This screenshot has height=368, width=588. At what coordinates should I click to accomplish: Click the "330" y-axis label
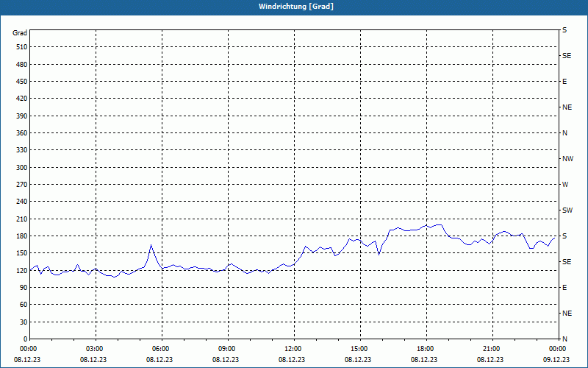pyautogui.click(x=22, y=150)
